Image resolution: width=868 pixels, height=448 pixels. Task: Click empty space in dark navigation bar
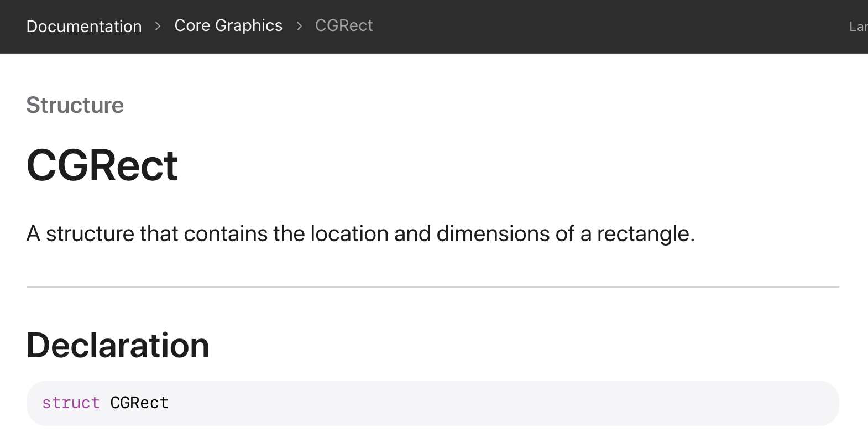click(x=608, y=27)
